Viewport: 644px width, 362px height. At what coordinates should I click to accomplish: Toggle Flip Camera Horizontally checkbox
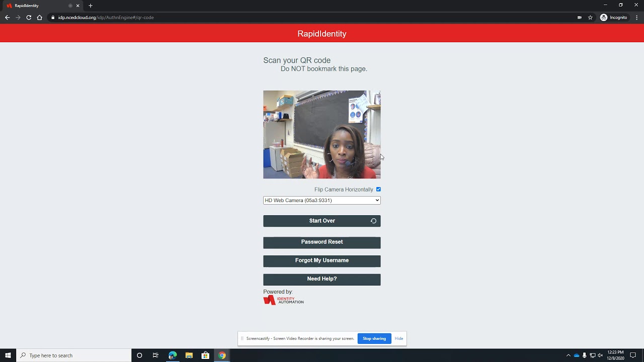(378, 190)
